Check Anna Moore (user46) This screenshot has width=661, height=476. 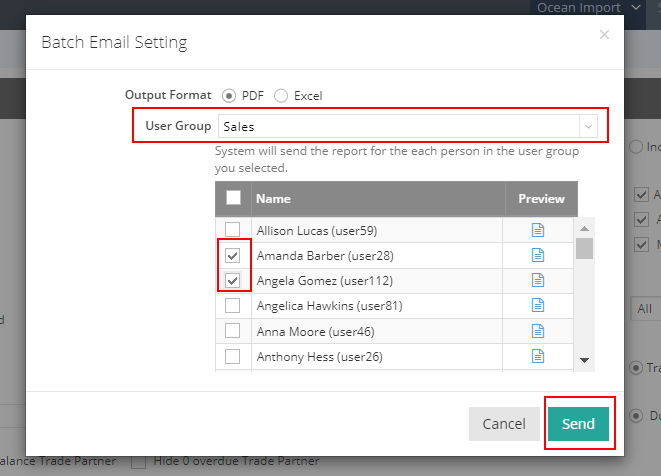point(233,330)
